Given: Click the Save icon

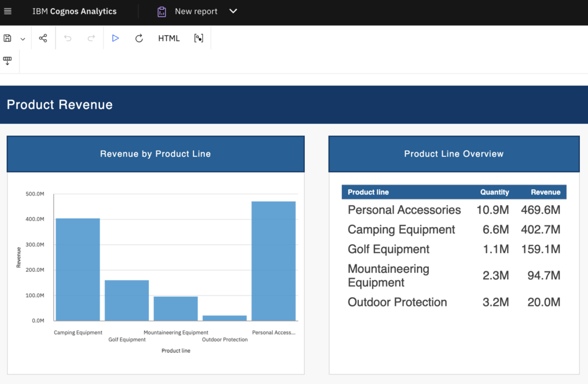Looking at the screenshot, I should (x=7, y=39).
